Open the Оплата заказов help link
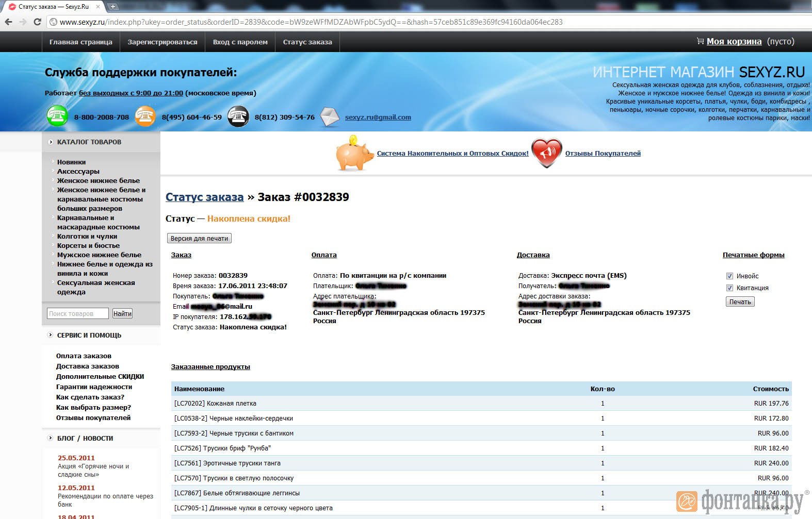This screenshot has height=519, width=812. tap(84, 356)
